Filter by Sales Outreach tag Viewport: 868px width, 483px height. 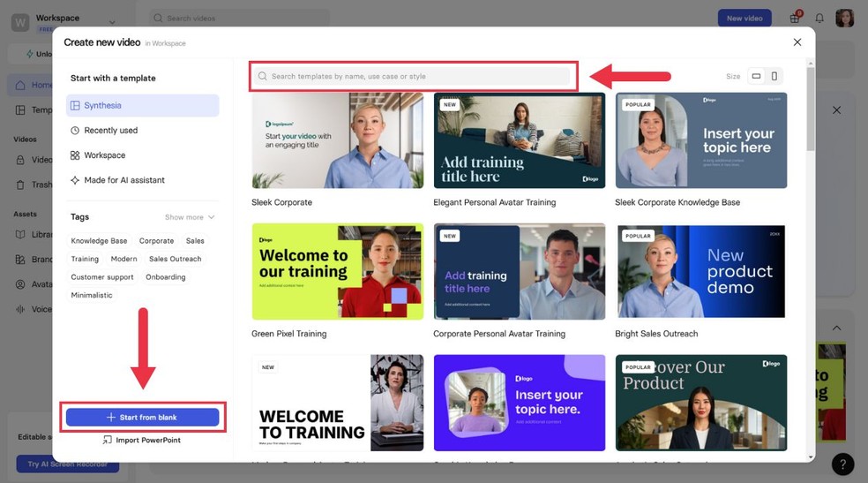pyautogui.click(x=175, y=260)
